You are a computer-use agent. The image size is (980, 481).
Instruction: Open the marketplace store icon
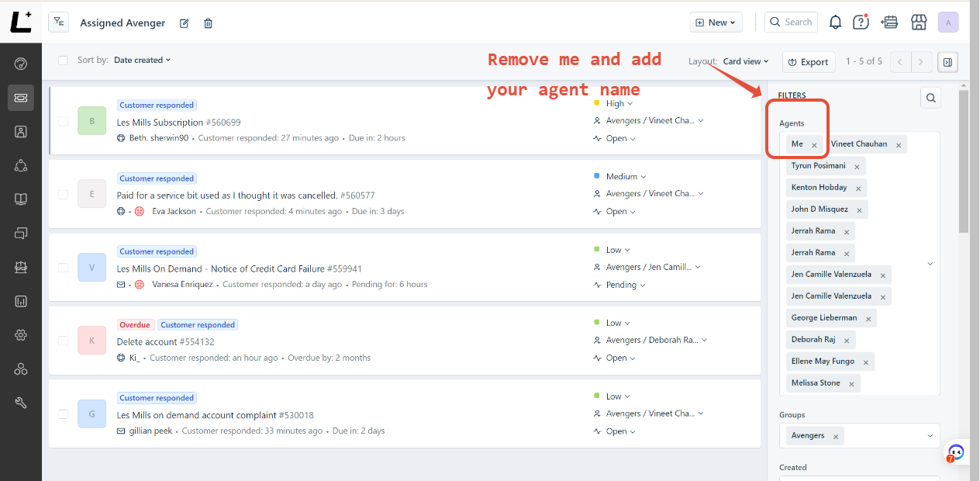click(x=919, y=22)
